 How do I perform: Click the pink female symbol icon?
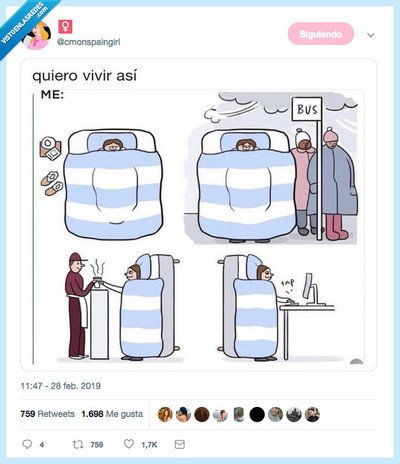point(65,27)
